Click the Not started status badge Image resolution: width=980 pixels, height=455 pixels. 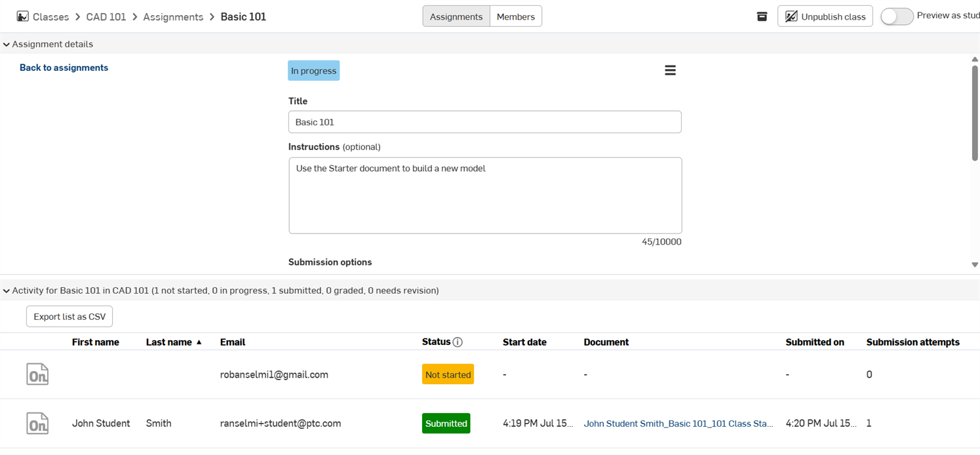tap(448, 374)
